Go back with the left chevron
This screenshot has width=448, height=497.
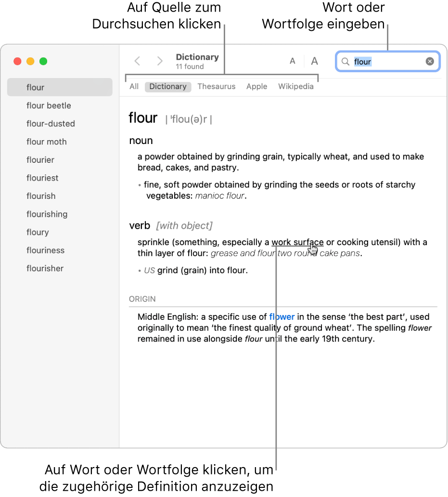(137, 61)
